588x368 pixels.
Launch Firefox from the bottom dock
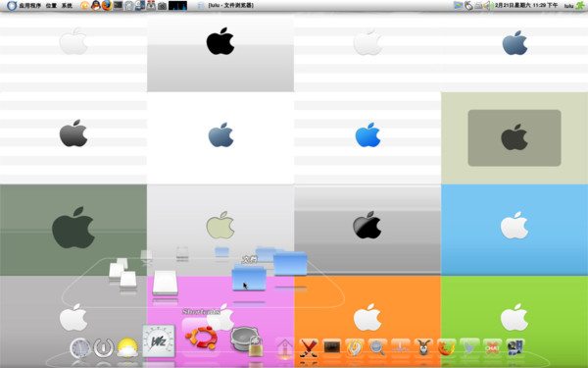(446, 347)
